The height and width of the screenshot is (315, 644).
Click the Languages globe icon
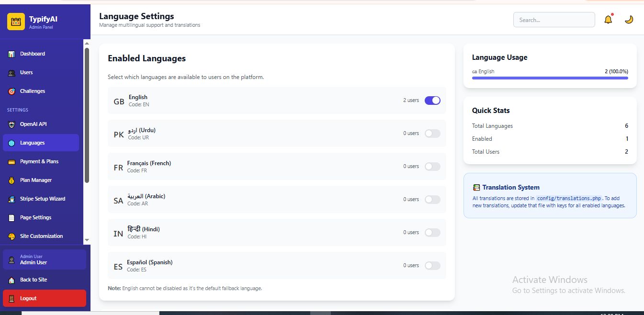[x=11, y=143]
